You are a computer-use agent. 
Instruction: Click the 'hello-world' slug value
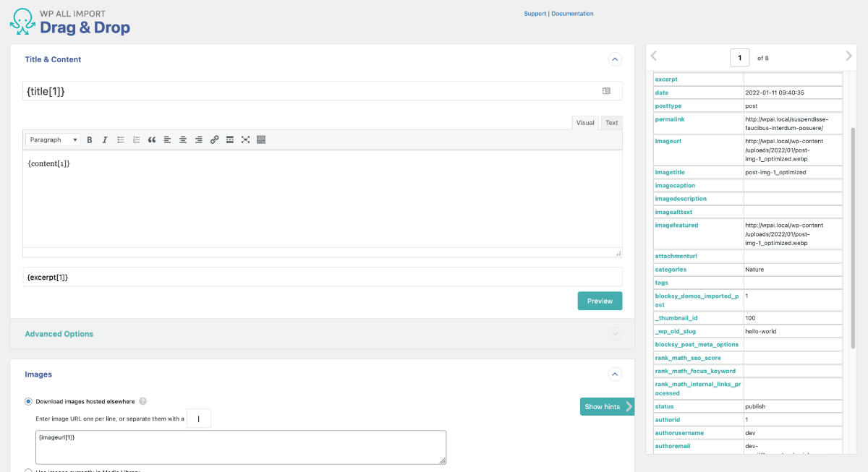click(760, 331)
